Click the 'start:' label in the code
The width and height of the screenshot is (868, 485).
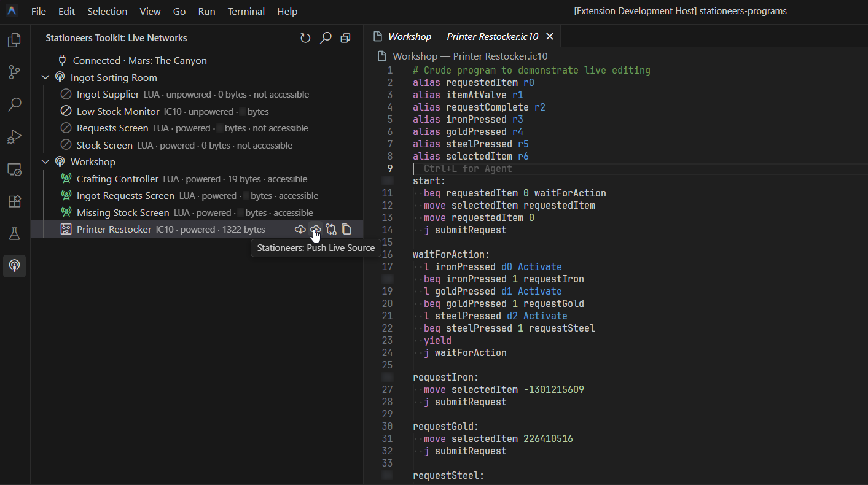click(x=429, y=180)
